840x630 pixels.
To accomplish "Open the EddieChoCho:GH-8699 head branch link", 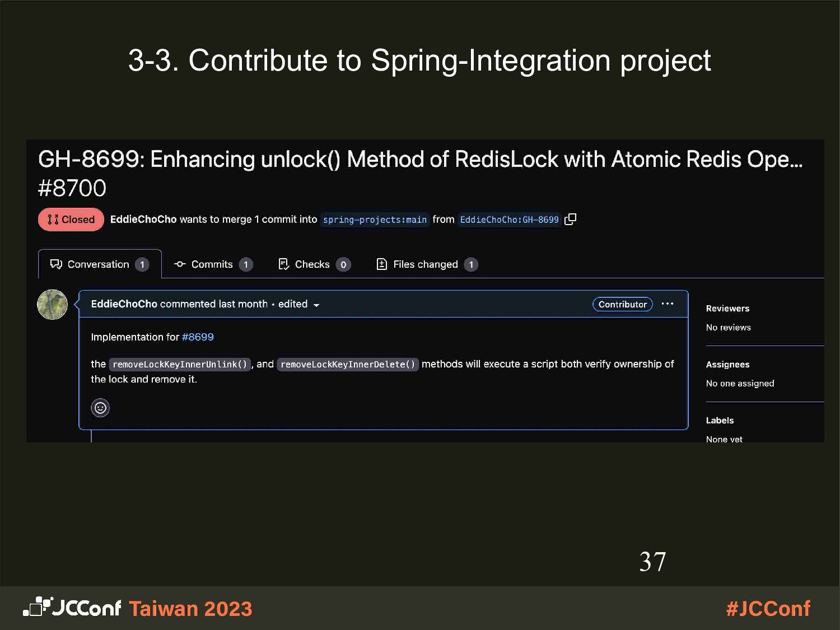I will (x=509, y=220).
